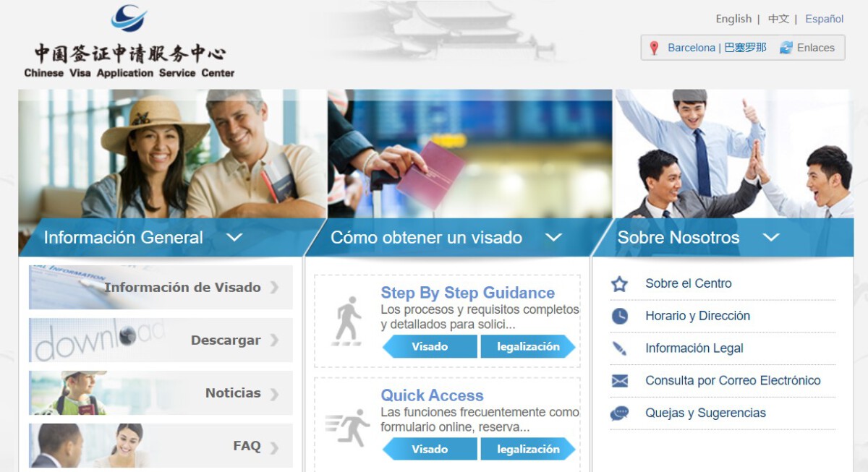
Task: Click legalización button under Quick Access
Action: coord(528,450)
